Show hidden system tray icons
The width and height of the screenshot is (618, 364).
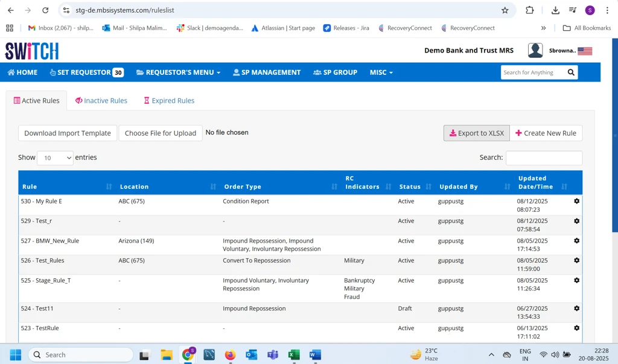click(x=491, y=355)
